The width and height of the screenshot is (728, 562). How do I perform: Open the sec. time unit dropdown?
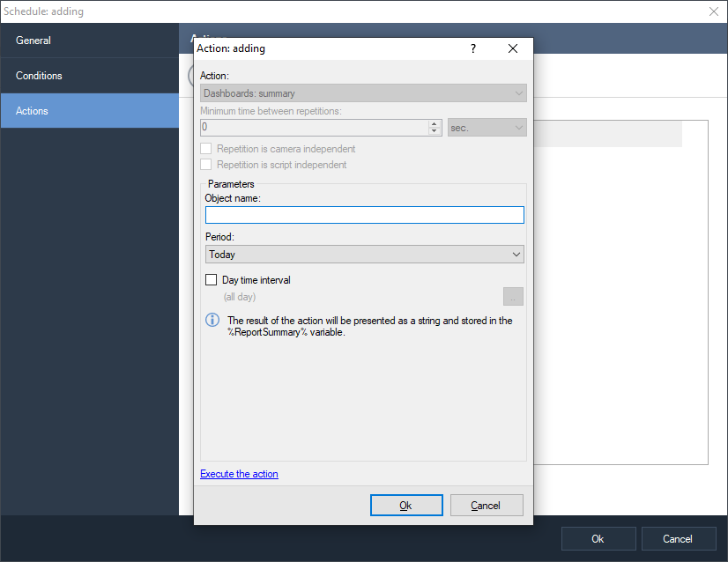[x=487, y=128]
